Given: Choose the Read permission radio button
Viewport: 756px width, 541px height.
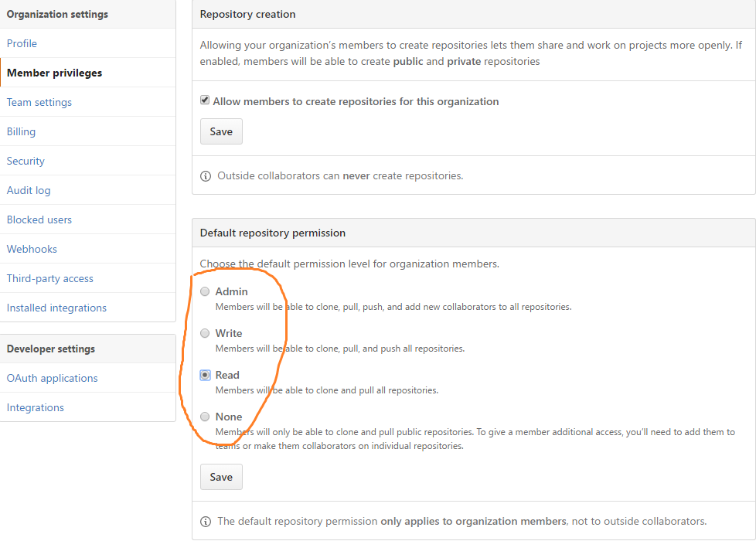Looking at the screenshot, I should (205, 375).
